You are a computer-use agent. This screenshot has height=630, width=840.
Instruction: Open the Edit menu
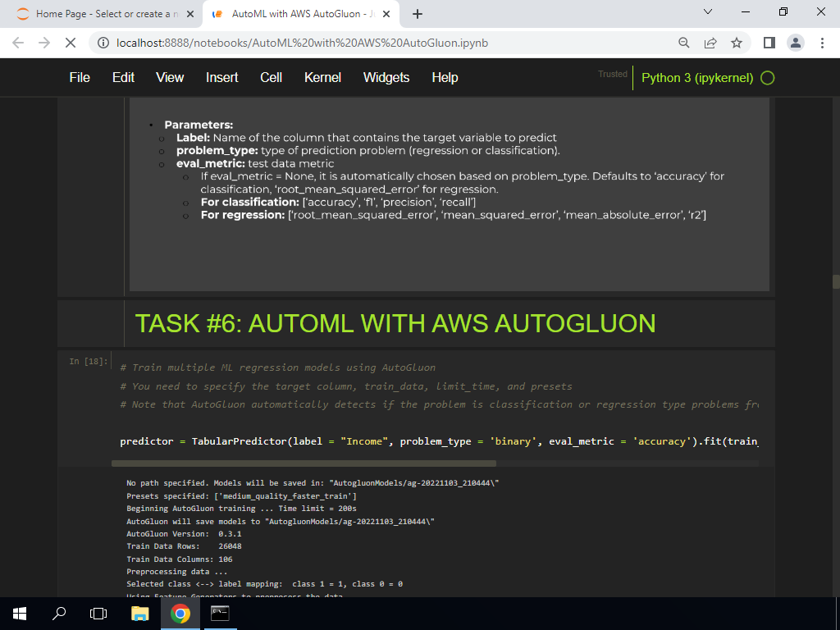click(123, 78)
